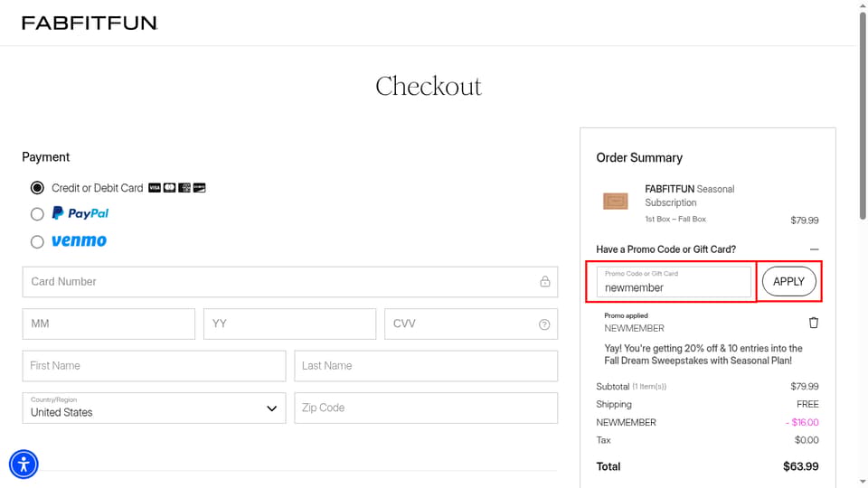The width and height of the screenshot is (868, 488).
Task: Click the 'Subtotal' row label
Action: (613, 386)
